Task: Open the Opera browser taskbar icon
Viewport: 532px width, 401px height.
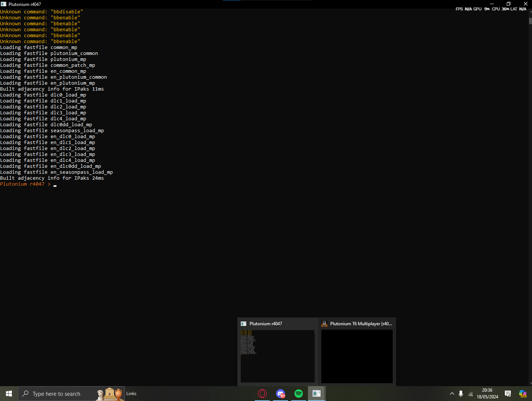Action: pyautogui.click(x=262, y=394)
